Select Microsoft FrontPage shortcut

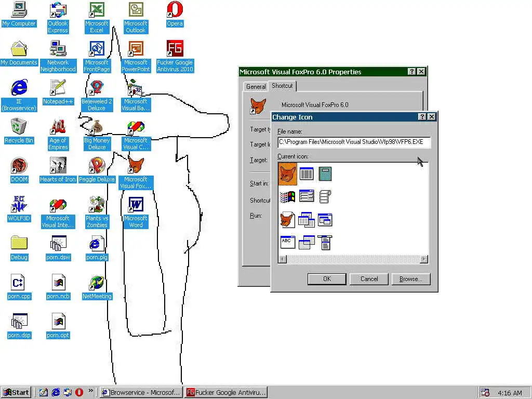[97, 57]
